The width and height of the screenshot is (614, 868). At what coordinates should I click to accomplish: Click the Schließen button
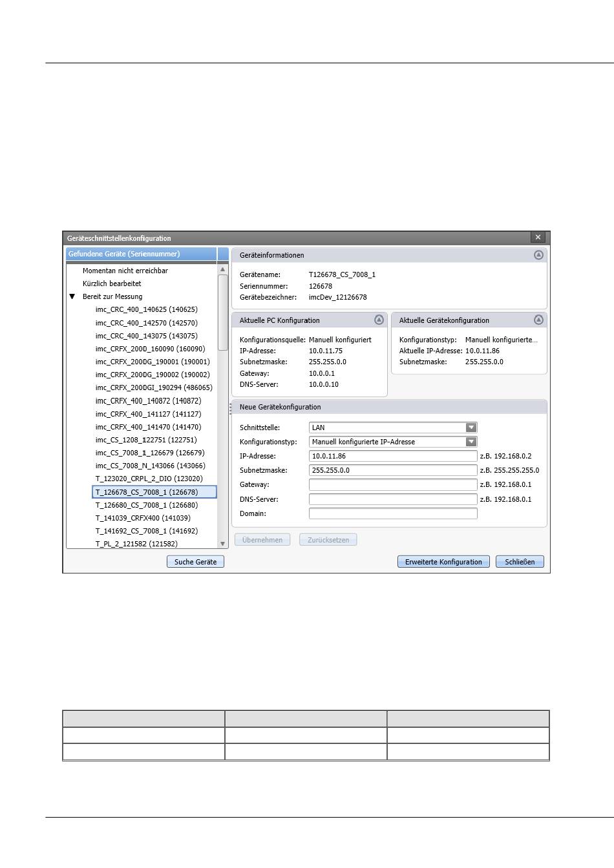tap(520, 562)
